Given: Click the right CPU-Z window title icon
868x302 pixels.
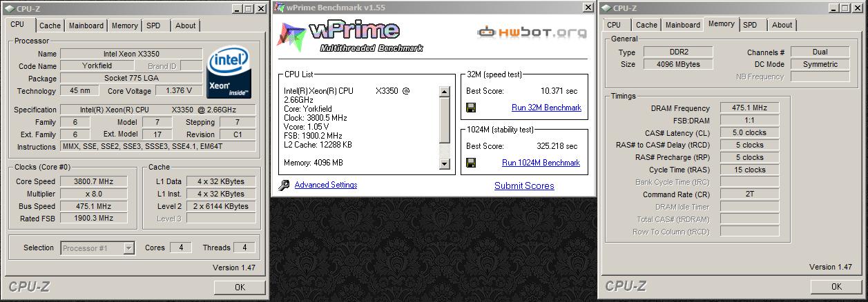Looking at the screenshot, I should [606, 8].
